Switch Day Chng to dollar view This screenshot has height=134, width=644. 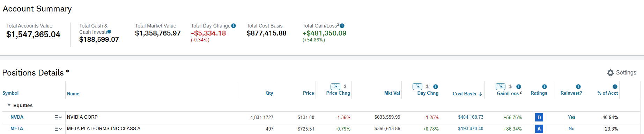tap(427, 87)
